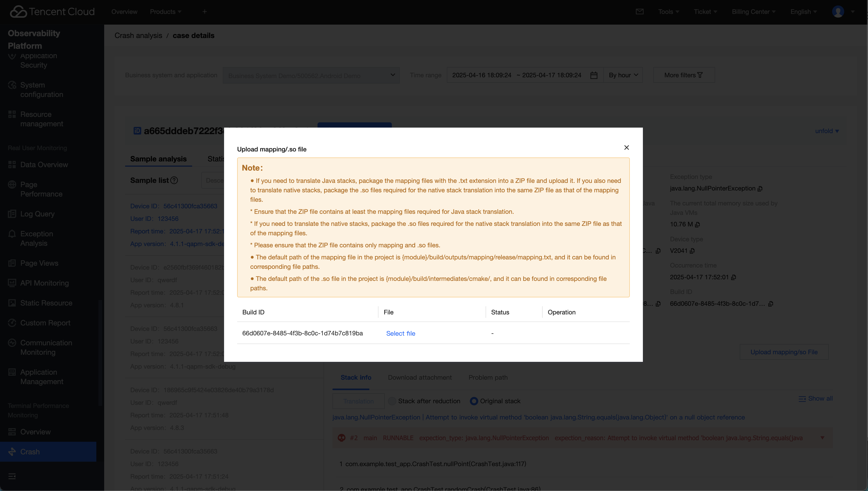Copy the occurrence time value
The width and height of the screenshot is (868, 491).
733,277
